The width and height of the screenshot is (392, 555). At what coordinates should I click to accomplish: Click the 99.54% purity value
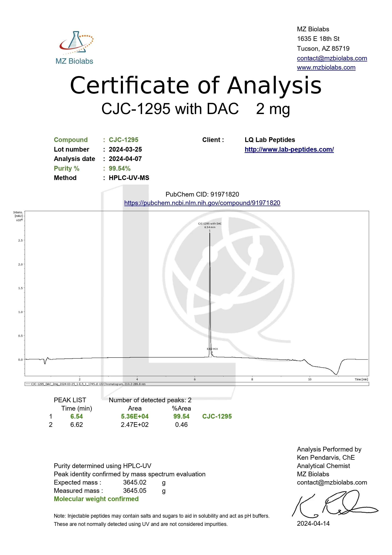tap(120, 168)
